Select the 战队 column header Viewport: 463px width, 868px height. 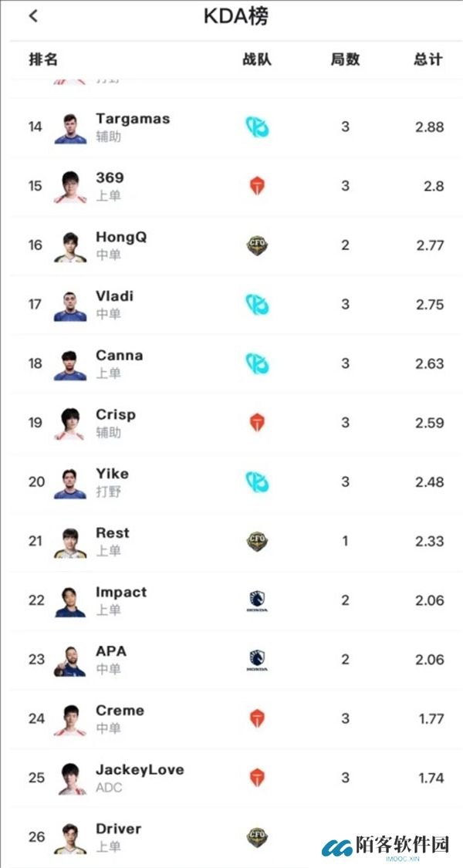[257, 59]
